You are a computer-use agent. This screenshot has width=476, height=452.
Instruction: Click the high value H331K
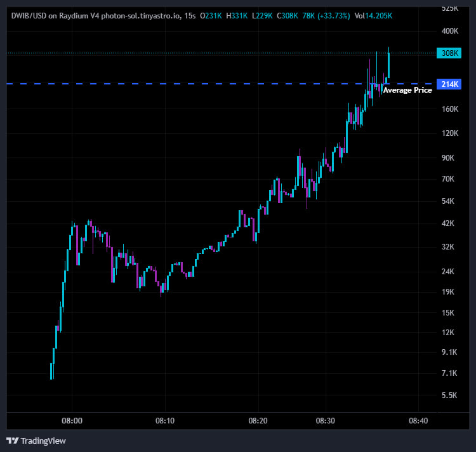[237, 16]
